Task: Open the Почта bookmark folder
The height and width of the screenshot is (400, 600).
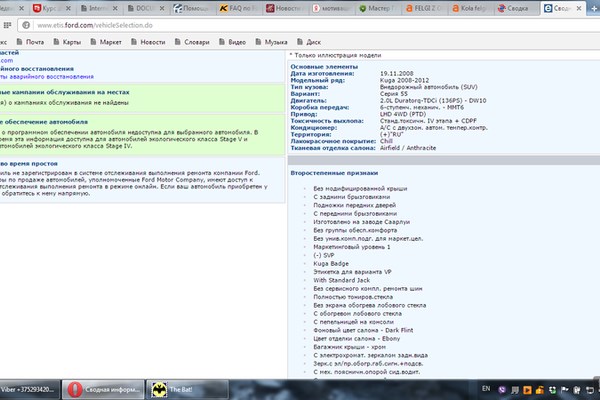Action: coord(34,43)
